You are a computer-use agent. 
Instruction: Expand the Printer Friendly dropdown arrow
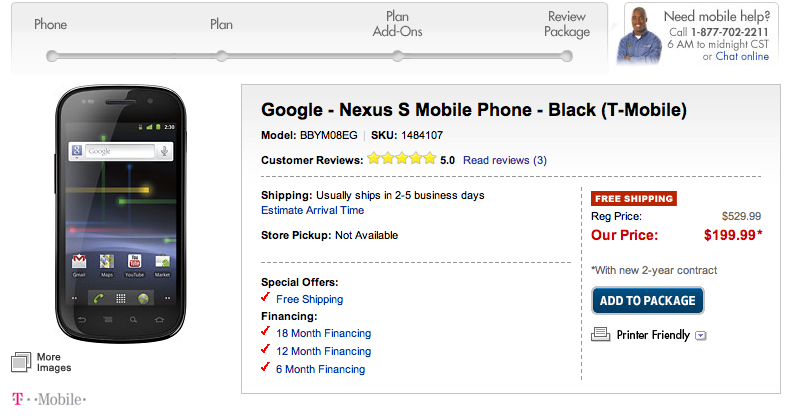[701, 336]
